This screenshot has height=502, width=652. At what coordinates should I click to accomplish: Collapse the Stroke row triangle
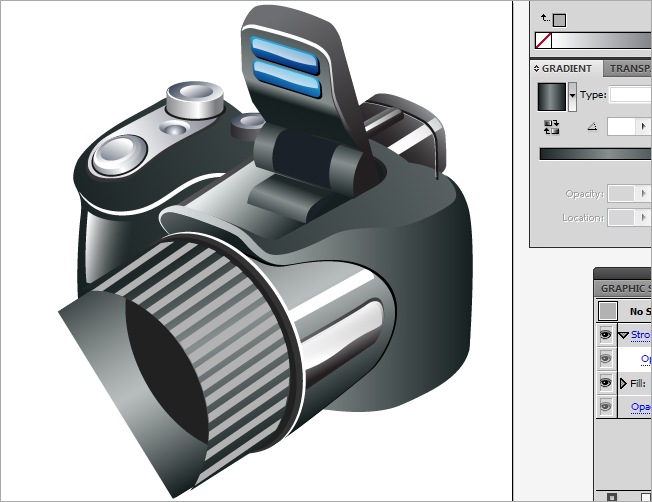pos(623,335)
